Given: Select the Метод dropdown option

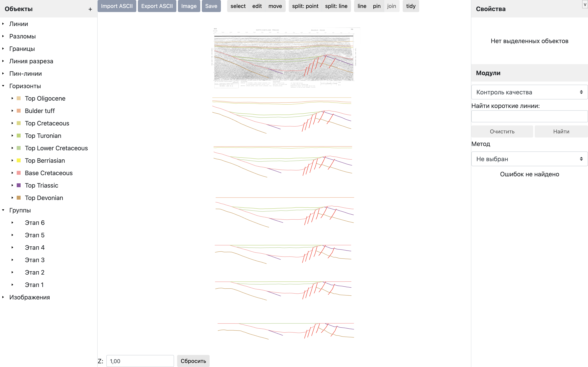Looking at the screenshot, I should tap(530, 159).
